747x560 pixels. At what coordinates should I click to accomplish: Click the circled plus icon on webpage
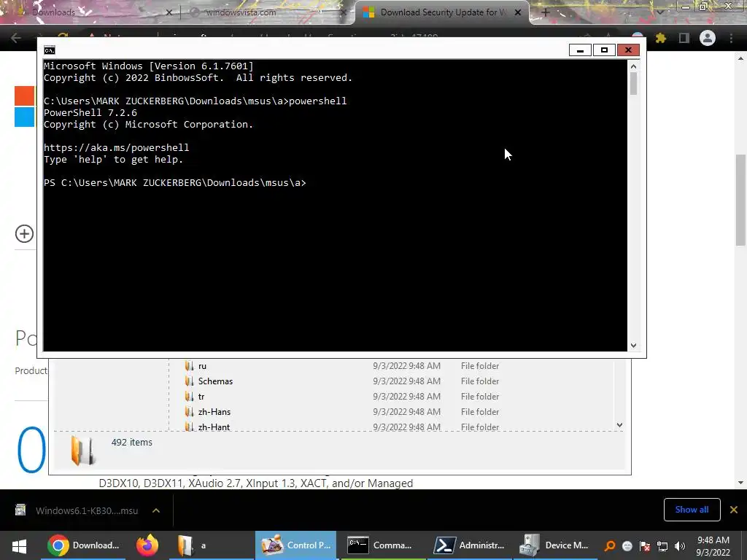(24, 233)
